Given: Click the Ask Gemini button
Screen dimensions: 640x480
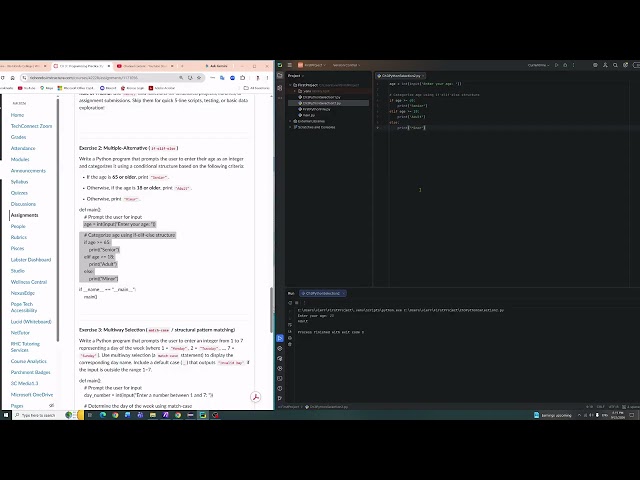Looking at the screenshot, I should tap(217, 66).
